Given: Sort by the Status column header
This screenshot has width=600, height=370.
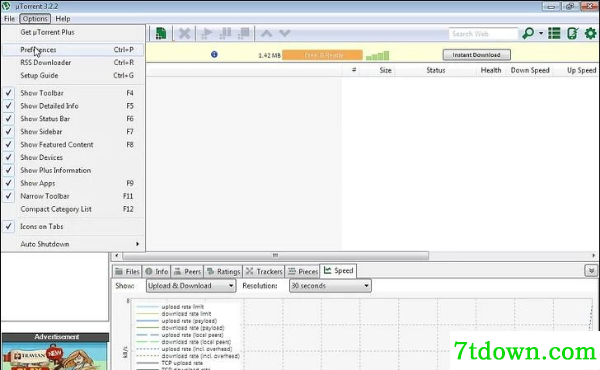Looking at the screenshot, I should 435,70.
